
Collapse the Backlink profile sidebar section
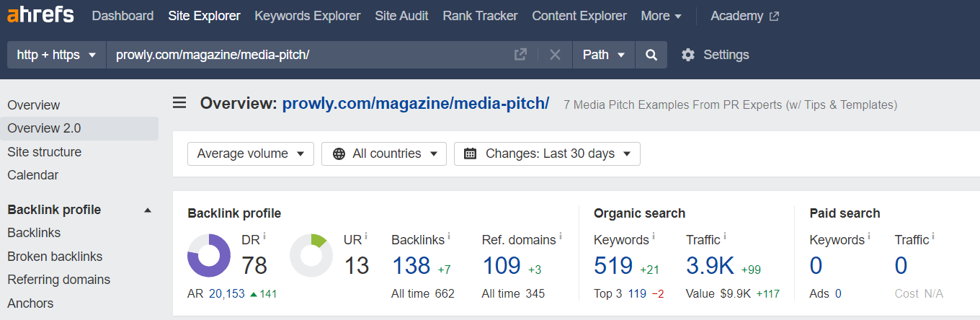click(x=148, y=210)
